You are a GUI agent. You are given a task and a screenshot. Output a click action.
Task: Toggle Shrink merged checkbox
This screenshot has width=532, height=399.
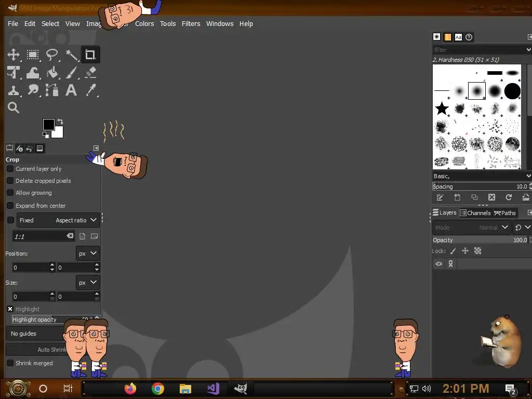[x=10, y=363]
